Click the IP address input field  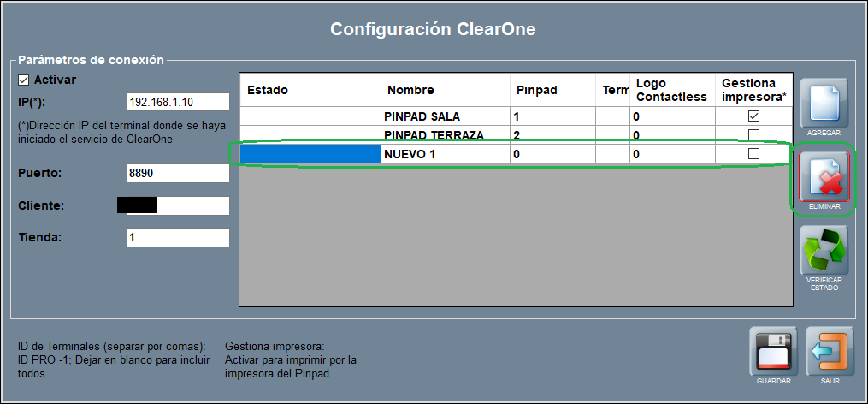178,103
